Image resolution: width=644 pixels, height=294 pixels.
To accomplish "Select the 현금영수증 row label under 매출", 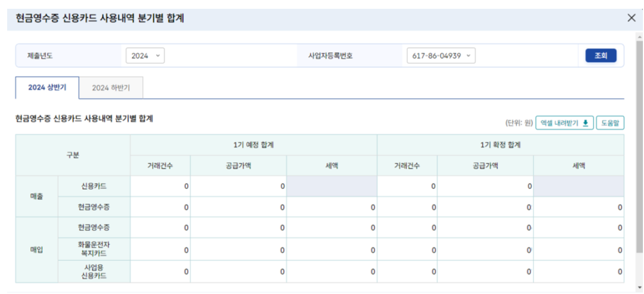I will tap(94, 207).
